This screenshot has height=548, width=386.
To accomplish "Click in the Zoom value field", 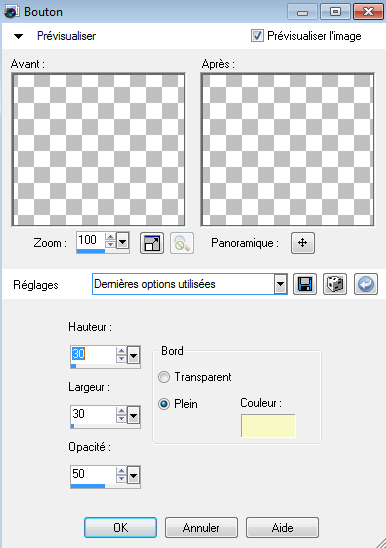I will pyautogui.click(x=91, y=240).
